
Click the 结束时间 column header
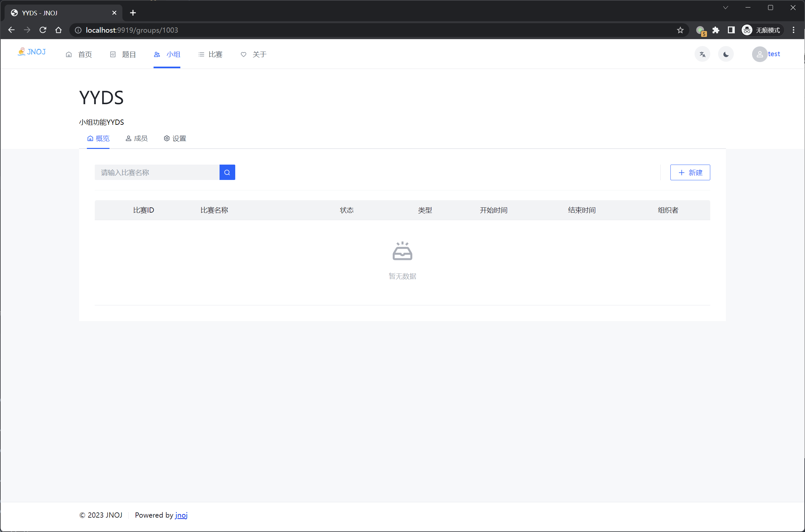coord(582,210)
